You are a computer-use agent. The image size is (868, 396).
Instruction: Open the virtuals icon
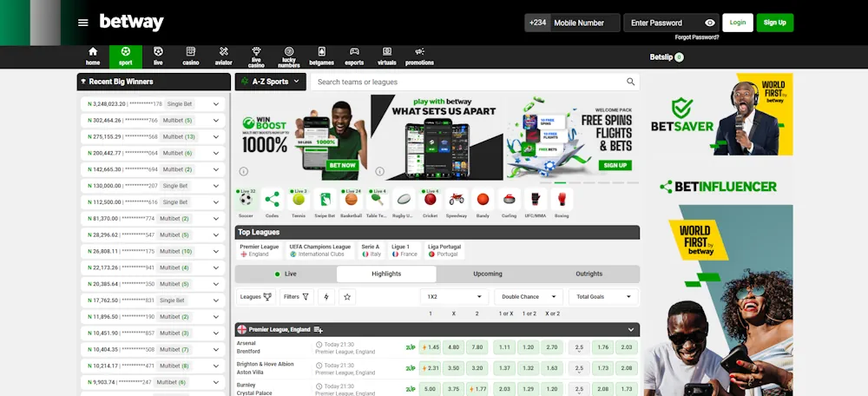click(387, 51)
